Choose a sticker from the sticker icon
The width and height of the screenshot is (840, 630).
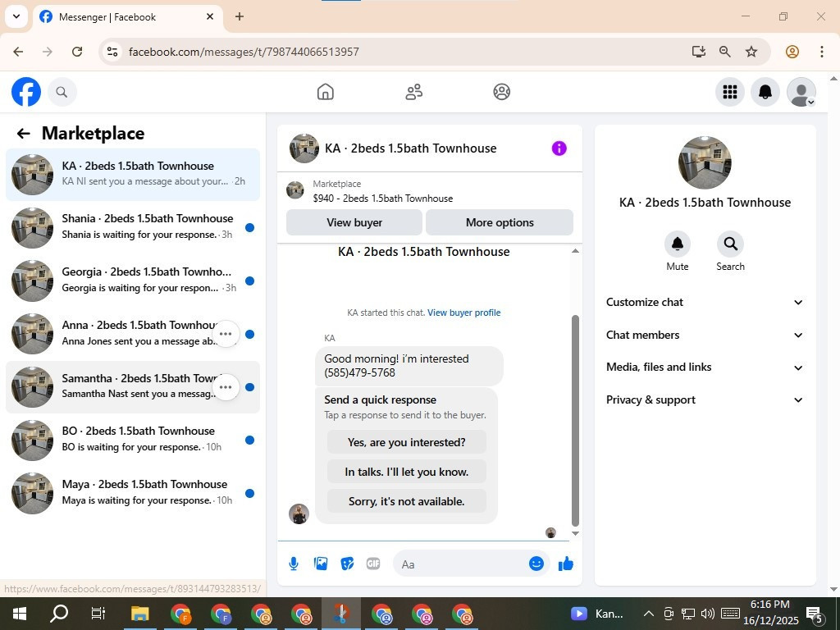347,564
